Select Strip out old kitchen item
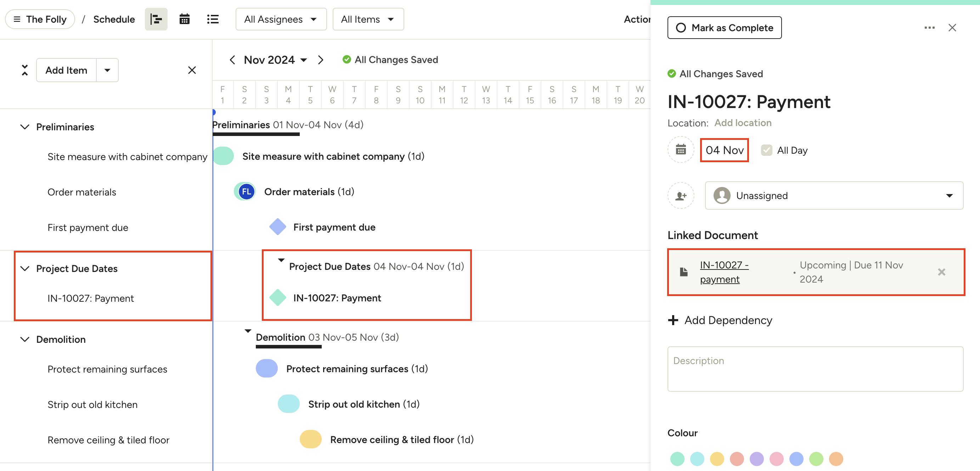980x471 pixels. point(92,404)
